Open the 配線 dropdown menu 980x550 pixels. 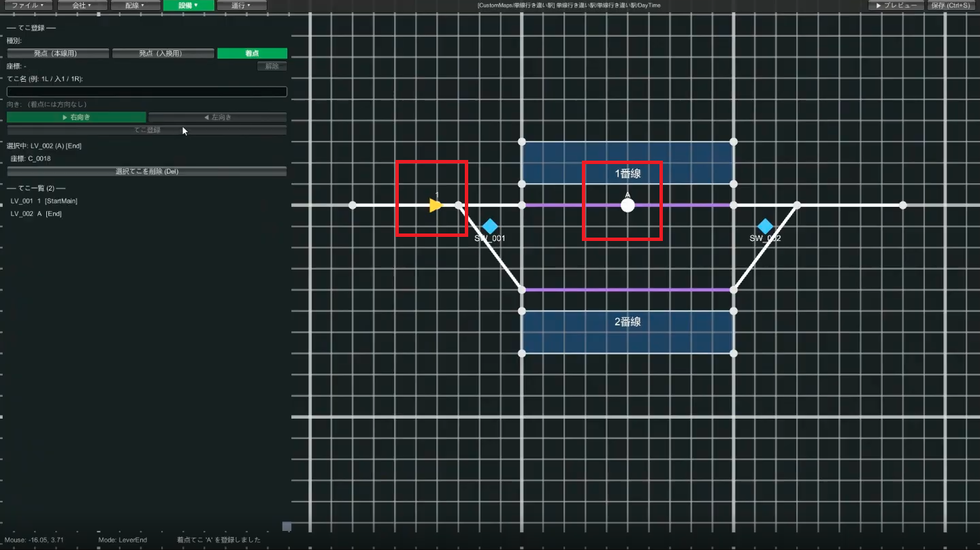click(135, 5)
